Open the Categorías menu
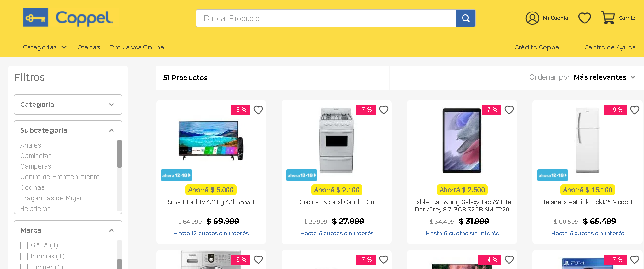The height and width of the screenshot is (269, 644). pos(45,47)
